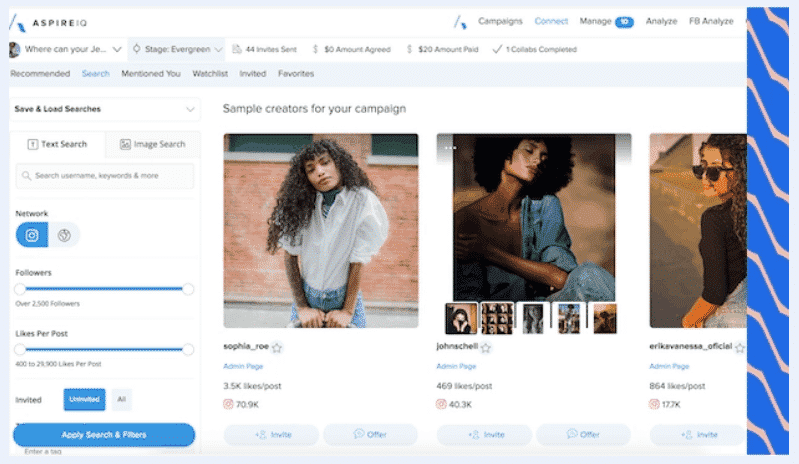Click Instagram icon under sophia_roe stats
This screenshot has width=799, height=464.
coord(228,404)
